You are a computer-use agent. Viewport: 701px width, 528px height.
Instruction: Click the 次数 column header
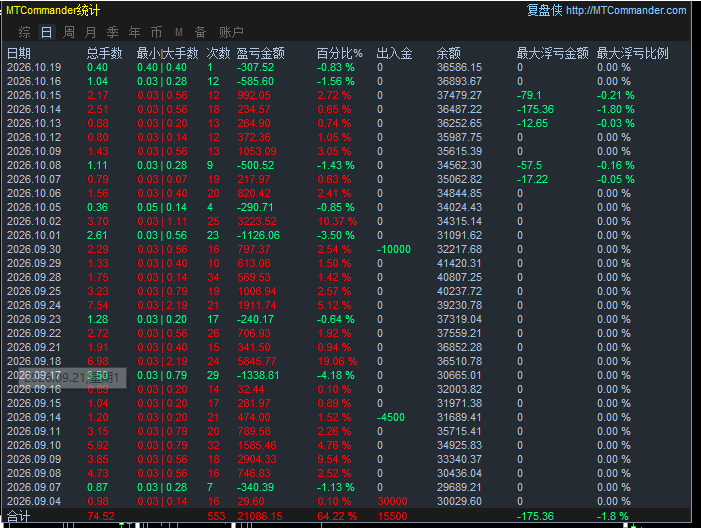click(218, 53)
